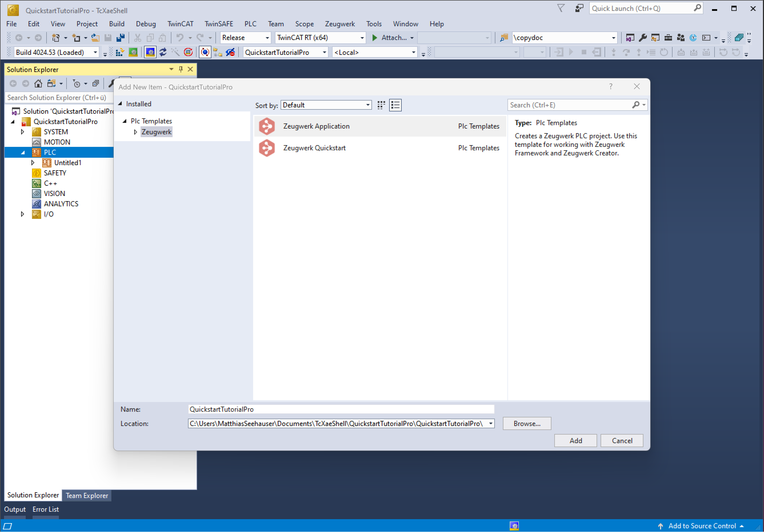Select the MOTION node in Solution Explorer

[57, 142]
